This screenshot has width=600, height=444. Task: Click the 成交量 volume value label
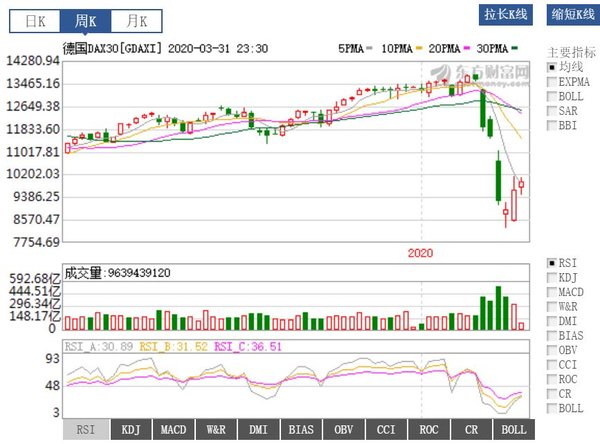tap(117, 273)
